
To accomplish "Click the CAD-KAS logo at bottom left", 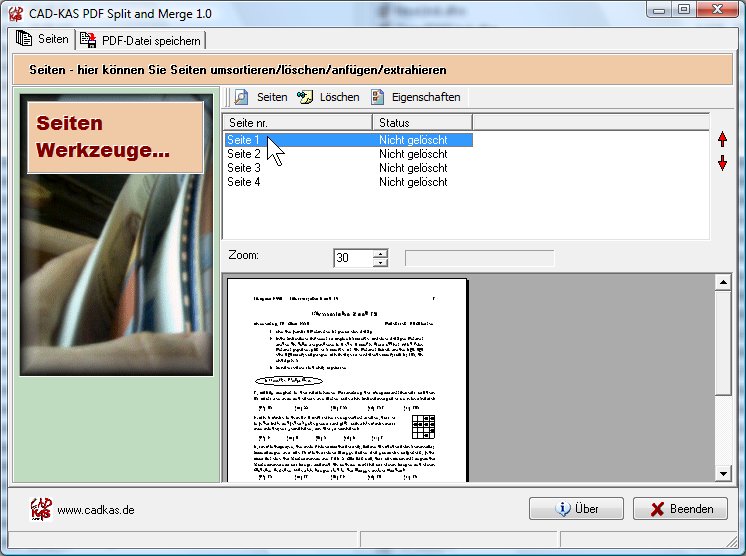I will click(40, 509).
